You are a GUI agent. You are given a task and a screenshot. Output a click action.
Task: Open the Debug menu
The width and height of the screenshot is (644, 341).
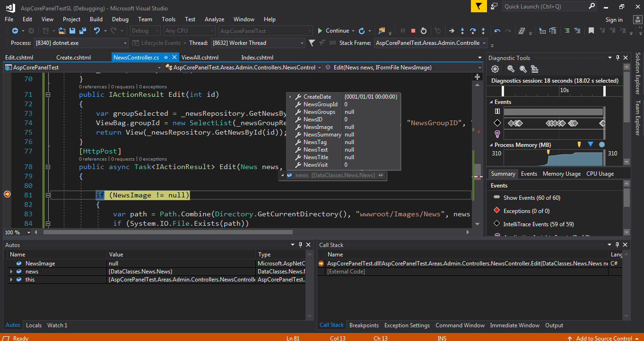coord(120,19)
